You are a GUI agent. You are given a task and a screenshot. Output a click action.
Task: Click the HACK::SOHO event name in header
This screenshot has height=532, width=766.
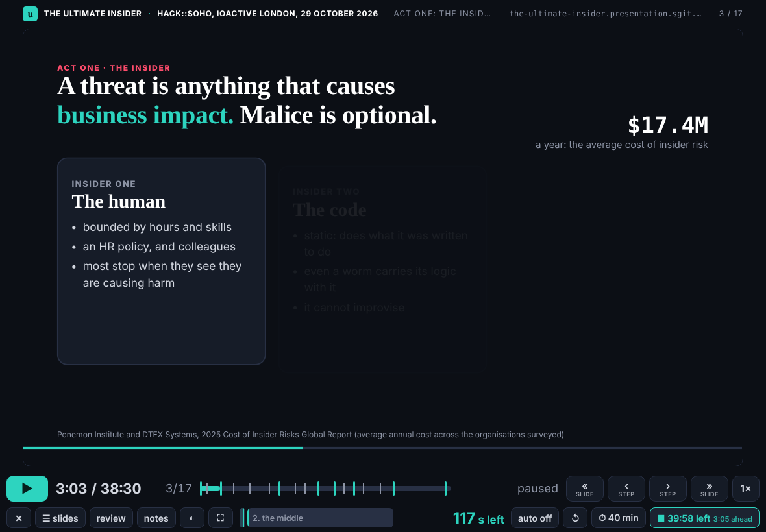267,14
